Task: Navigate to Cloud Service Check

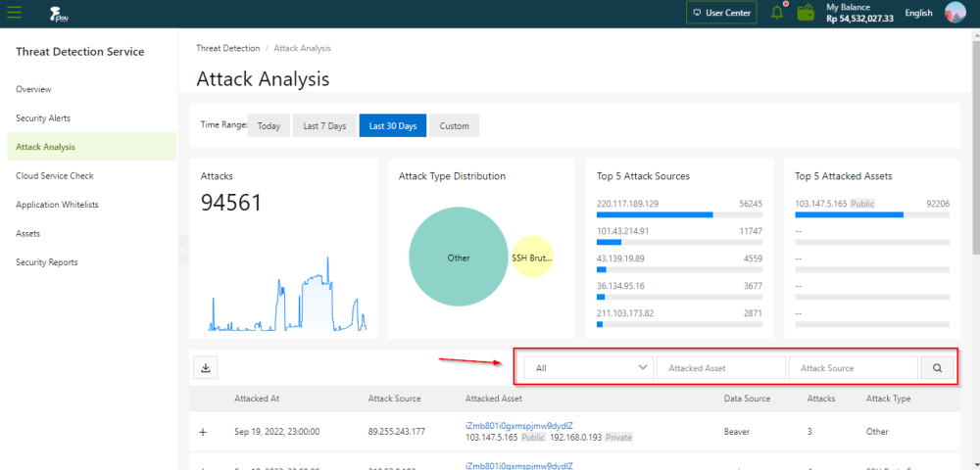Action: (54, 175)
